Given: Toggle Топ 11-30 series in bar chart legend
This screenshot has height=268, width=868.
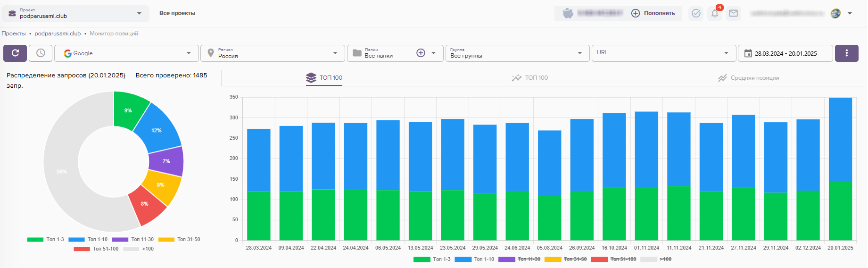Looking at the screenshot, I should tap(519, 259).
